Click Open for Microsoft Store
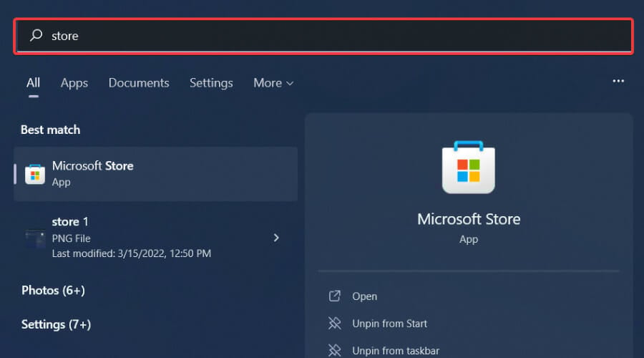The width and height of the screenshot is (644, 358). [364, 296]
